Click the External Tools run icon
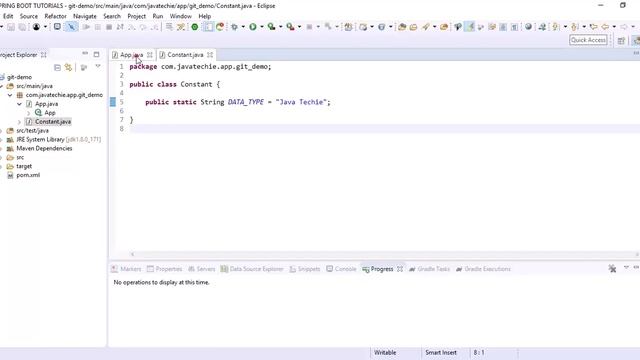This screenshot has width=640, height=360. pos(290,27)
